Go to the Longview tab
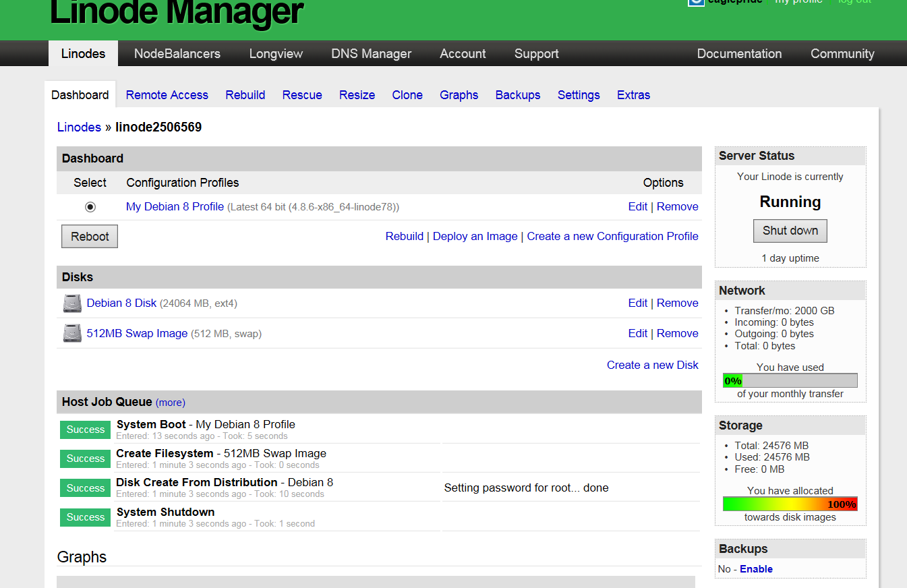Viewport: 907px width, 588px height. click(x=276, y=53)
